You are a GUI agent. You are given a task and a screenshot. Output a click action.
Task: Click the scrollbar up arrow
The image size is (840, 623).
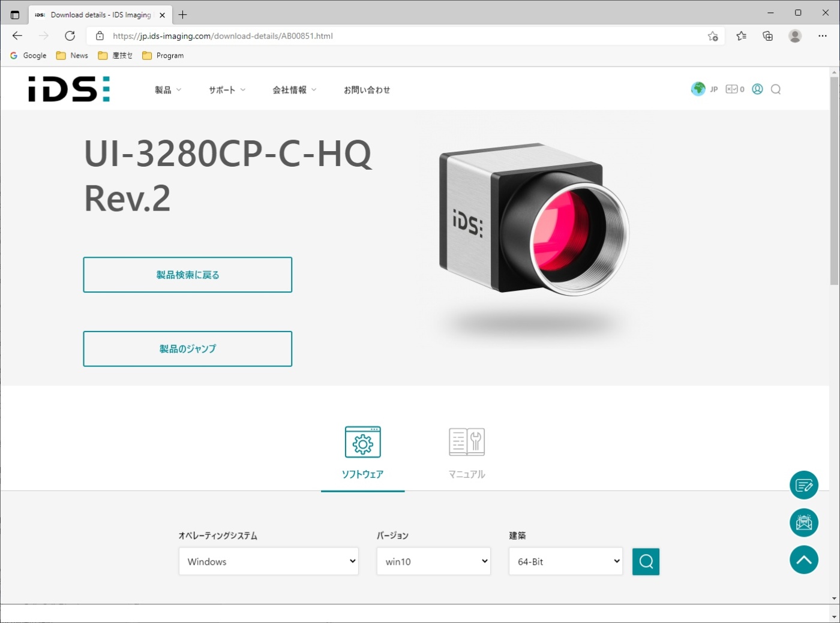click(x=834, y=72)
